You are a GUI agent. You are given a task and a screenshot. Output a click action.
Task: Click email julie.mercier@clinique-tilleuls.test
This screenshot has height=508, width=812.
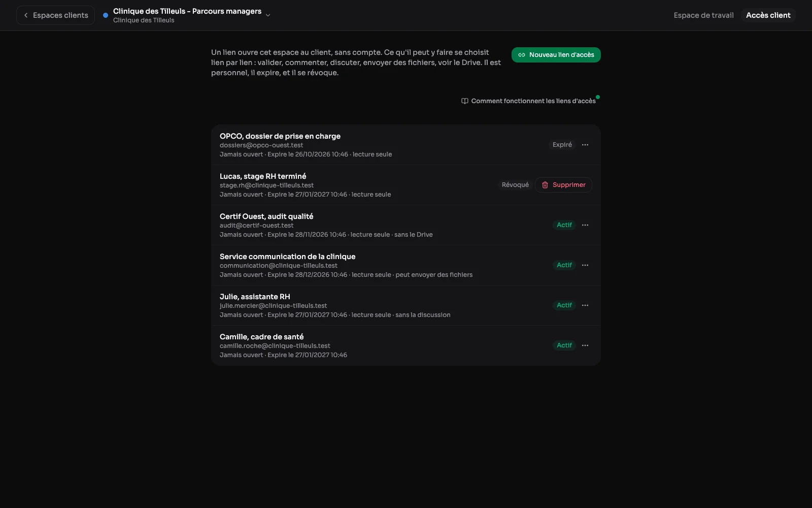point(273,306)
